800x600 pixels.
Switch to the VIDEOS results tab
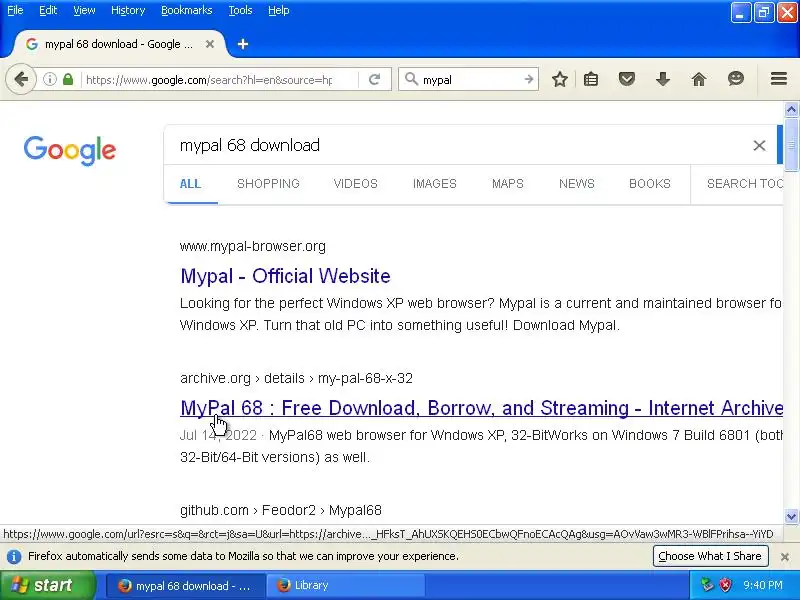(x=356, y=184)
